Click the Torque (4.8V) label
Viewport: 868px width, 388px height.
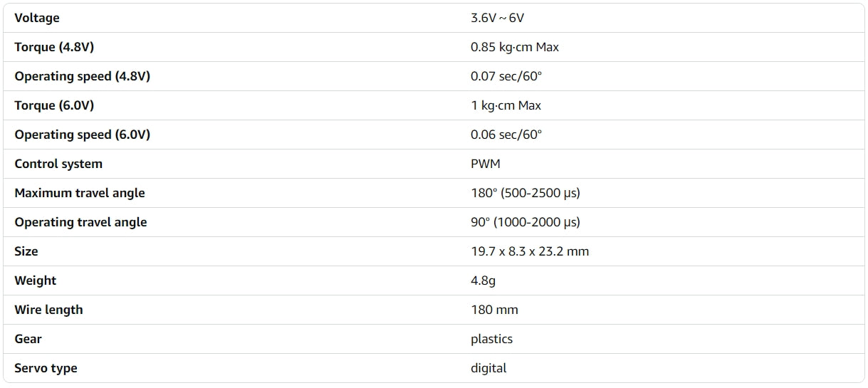point(54,47)
